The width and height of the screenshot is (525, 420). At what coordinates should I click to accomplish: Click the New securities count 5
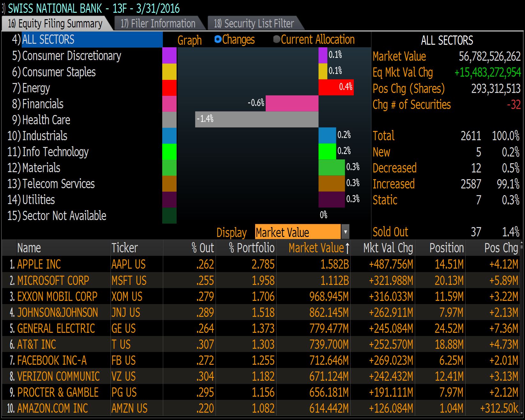tap(478, 152)
